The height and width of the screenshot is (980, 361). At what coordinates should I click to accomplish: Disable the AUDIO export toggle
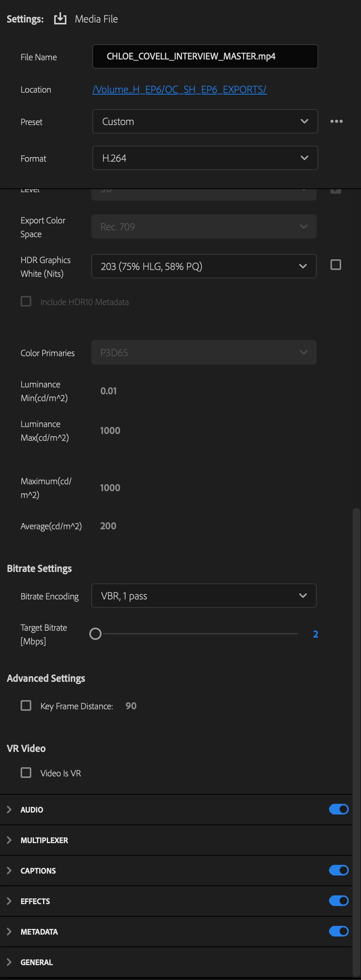click(338, 809)
